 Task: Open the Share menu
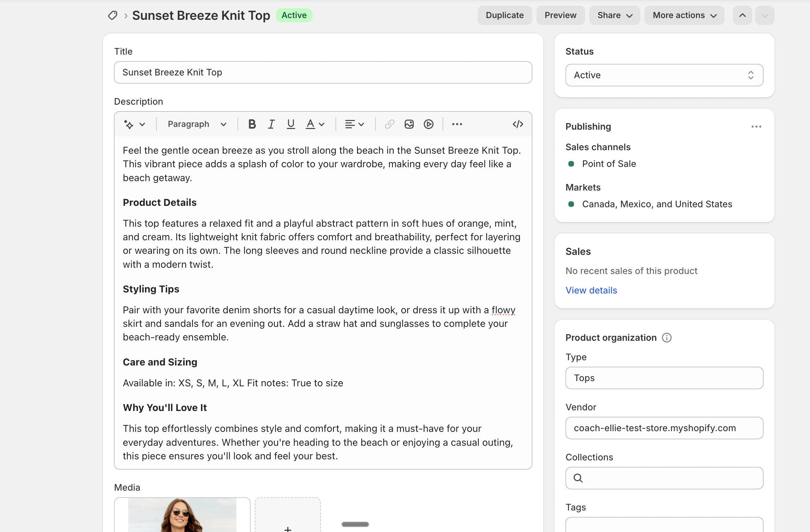click(614, 15)
